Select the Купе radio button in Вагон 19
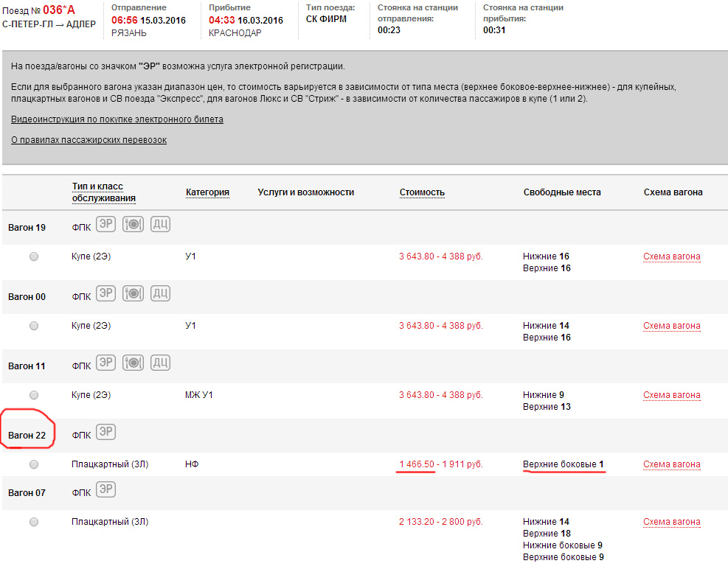The width and height of the screenshot is (728, 569). click(34, 256)
